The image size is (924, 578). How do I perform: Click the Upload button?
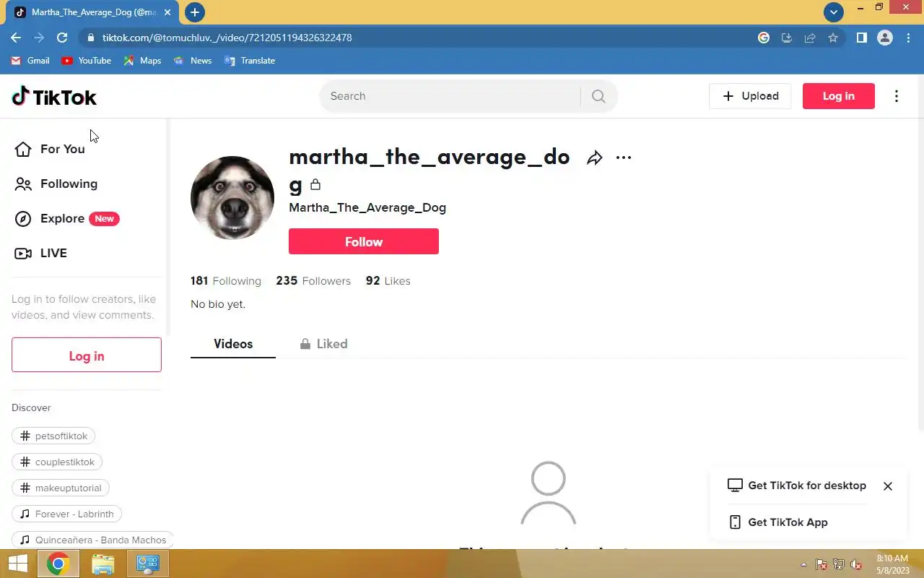pyautogui.click(x=750, y=96)
